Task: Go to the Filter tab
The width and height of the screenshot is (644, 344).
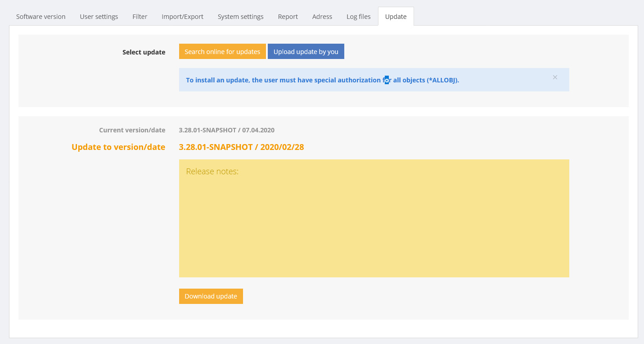Action: click(140, 17)
